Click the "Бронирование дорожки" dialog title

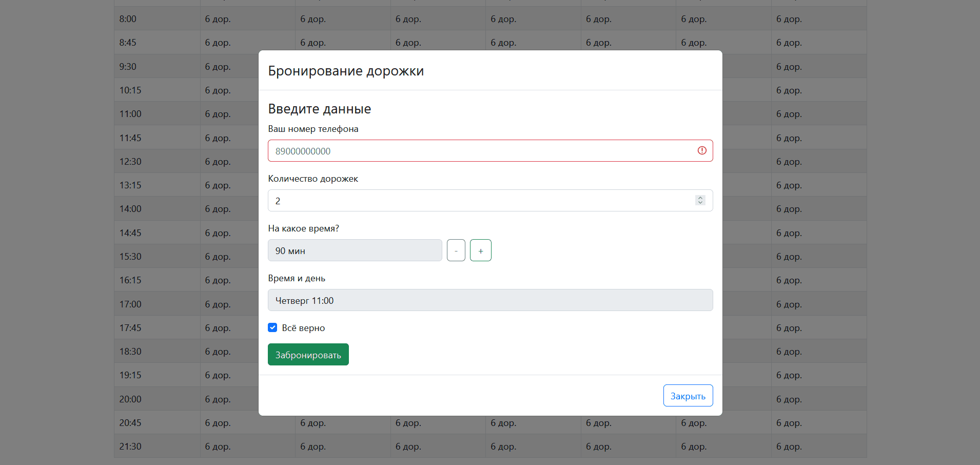[346, 71]
